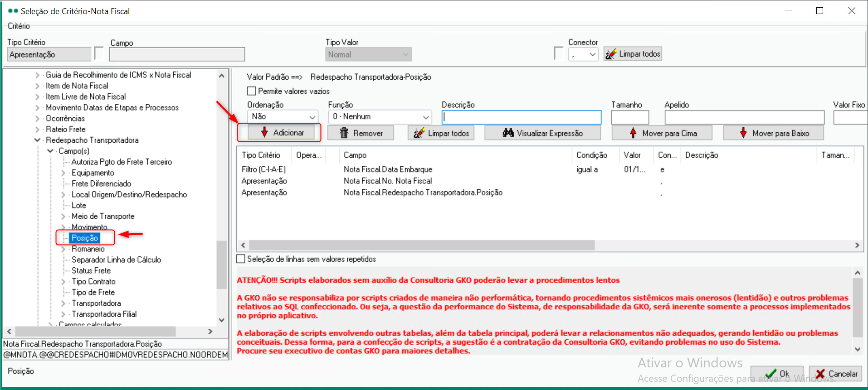The width and height of the screenshot is (868, 390).
Task: Select Posição in the tree
Action: pos(85,238)
